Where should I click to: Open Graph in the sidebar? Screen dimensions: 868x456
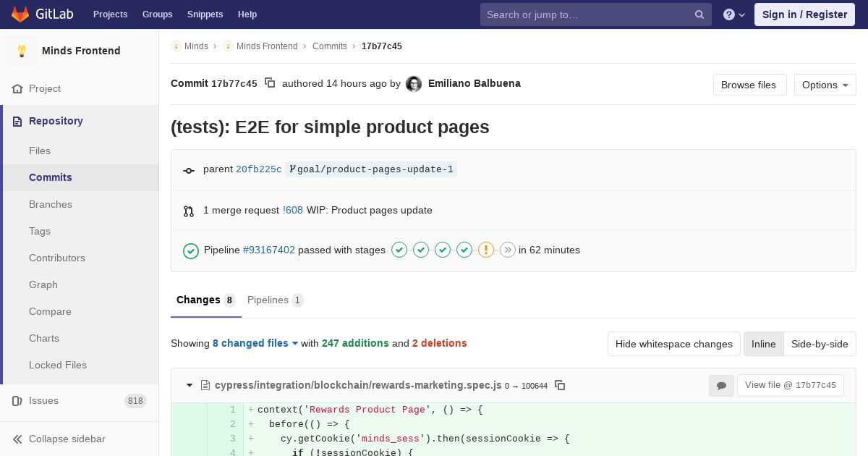click(81, 284)
